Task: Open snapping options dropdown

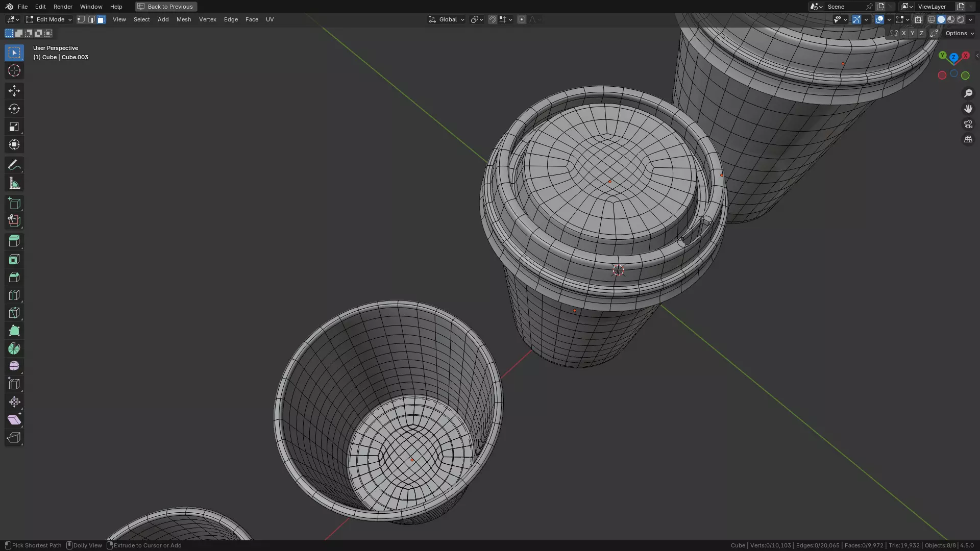Action: click(506, 19)
